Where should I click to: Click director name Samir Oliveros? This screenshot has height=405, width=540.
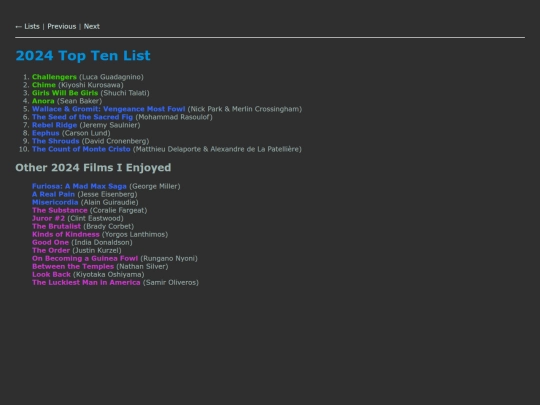click(171, 282)
